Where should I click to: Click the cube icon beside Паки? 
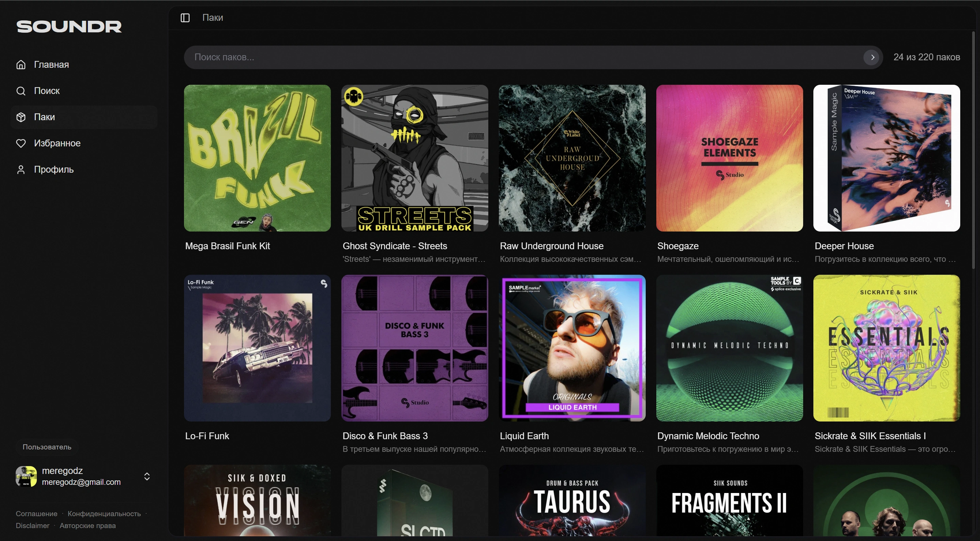click(21, 117)
